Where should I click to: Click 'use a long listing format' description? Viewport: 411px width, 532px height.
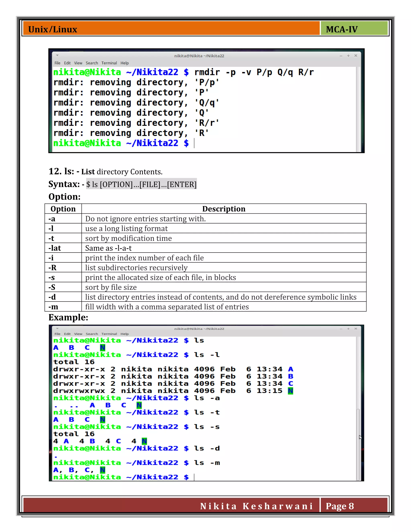(x=126, y=228)
